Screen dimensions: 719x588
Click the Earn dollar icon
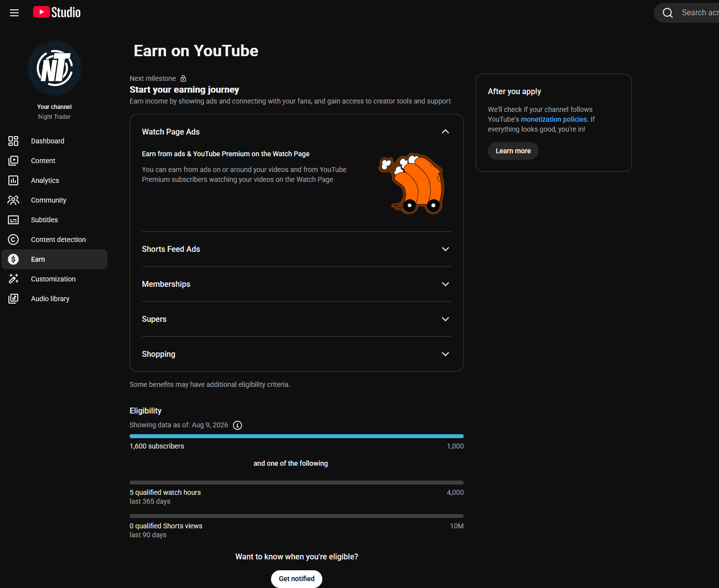(13, 259)
